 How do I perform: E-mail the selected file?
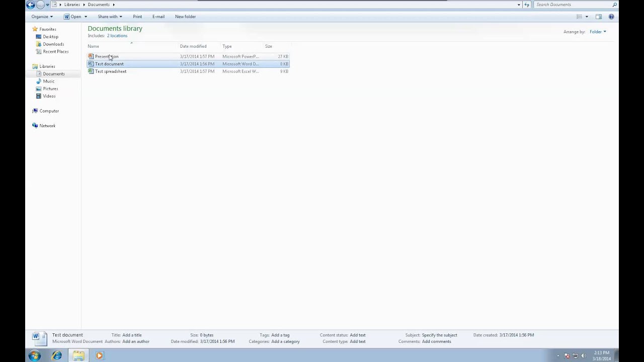click(x=158, y=17)
